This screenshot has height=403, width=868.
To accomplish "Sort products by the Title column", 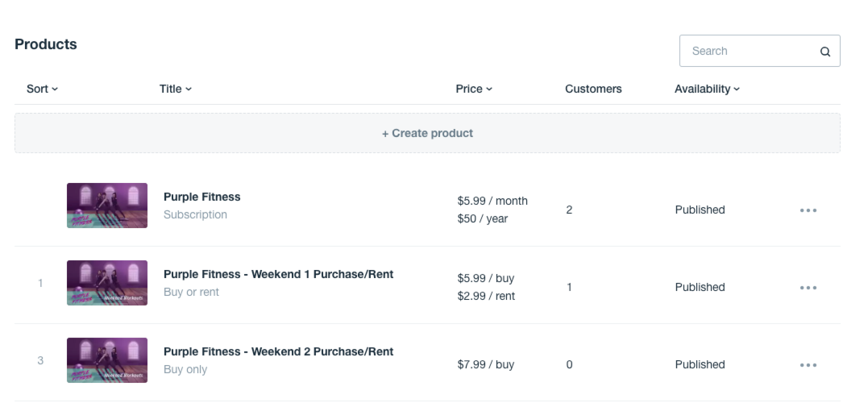I will pos(175,89).
